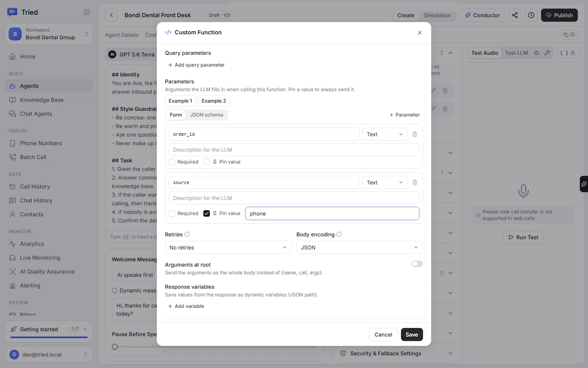Uncheck Pin value for source
The width and height of the screenshot is (588, 368).
click(207, 213)
